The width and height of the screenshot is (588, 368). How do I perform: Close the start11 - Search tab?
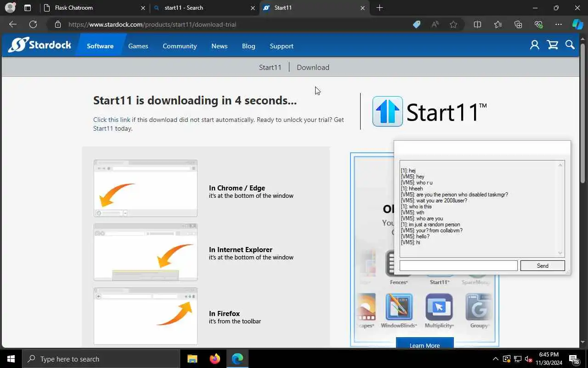(x=253, y=8)
